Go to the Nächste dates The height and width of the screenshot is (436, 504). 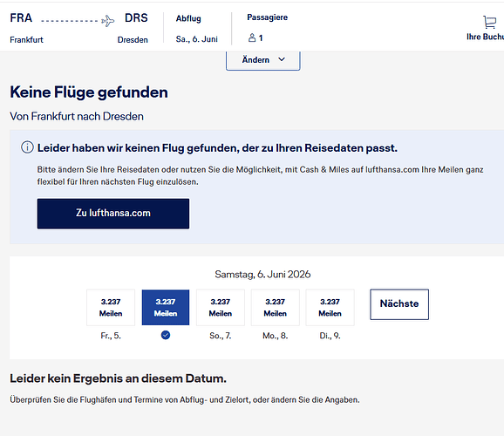click(399, 304)
